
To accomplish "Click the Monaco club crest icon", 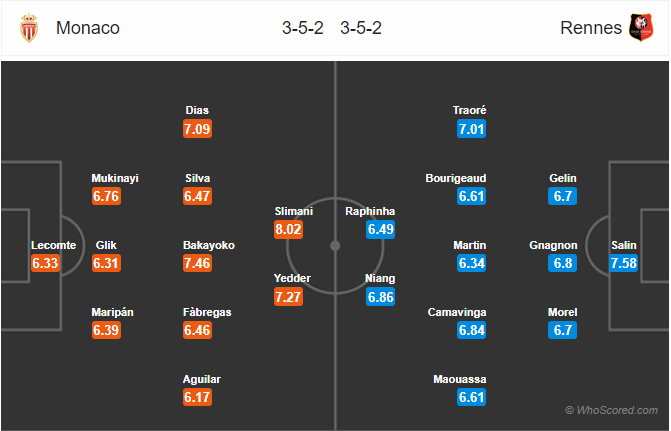I will 29,28.
